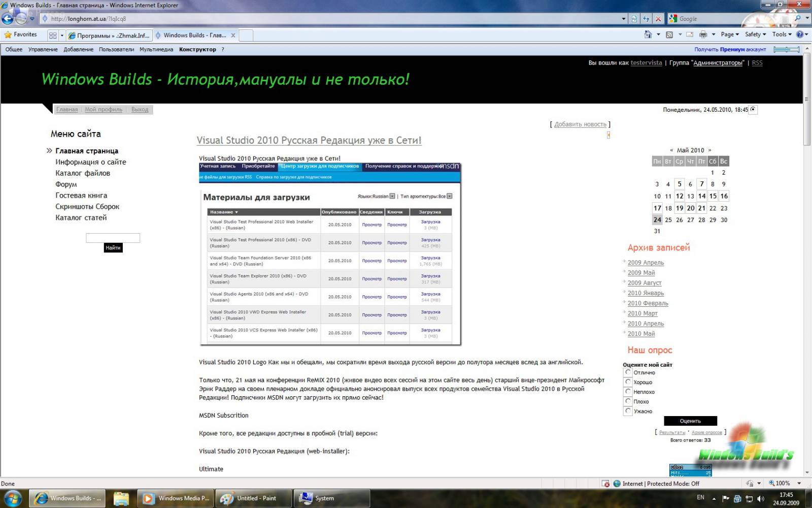Open the address bar history dropdown
This screenshot has height=508, width=812.
point(624,19)
